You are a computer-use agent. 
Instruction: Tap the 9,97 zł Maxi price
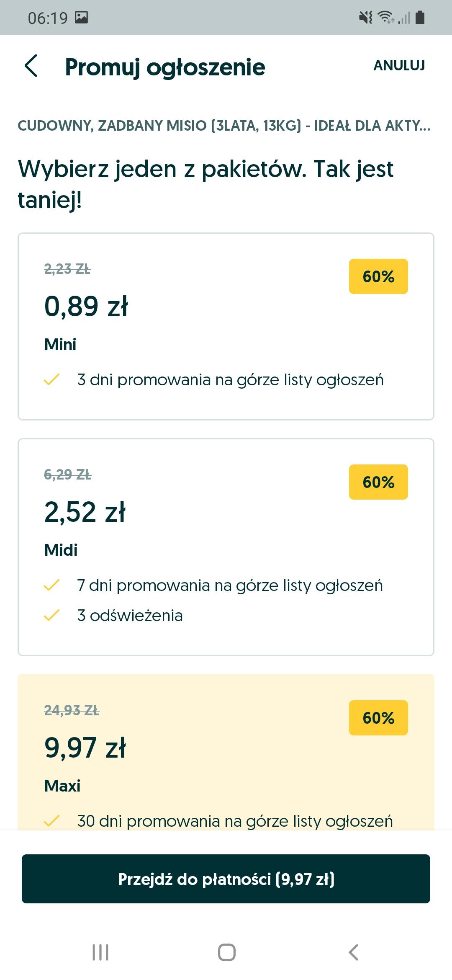(85, 748)
